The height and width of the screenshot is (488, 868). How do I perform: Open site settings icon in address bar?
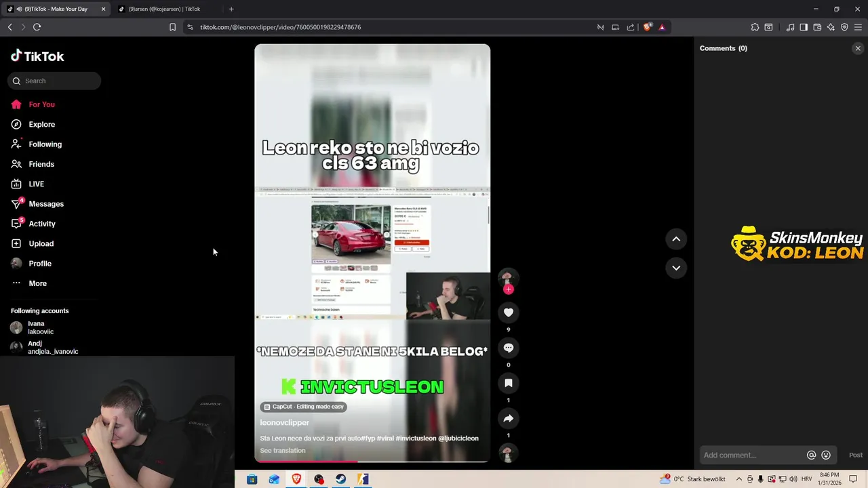[190, 27]
